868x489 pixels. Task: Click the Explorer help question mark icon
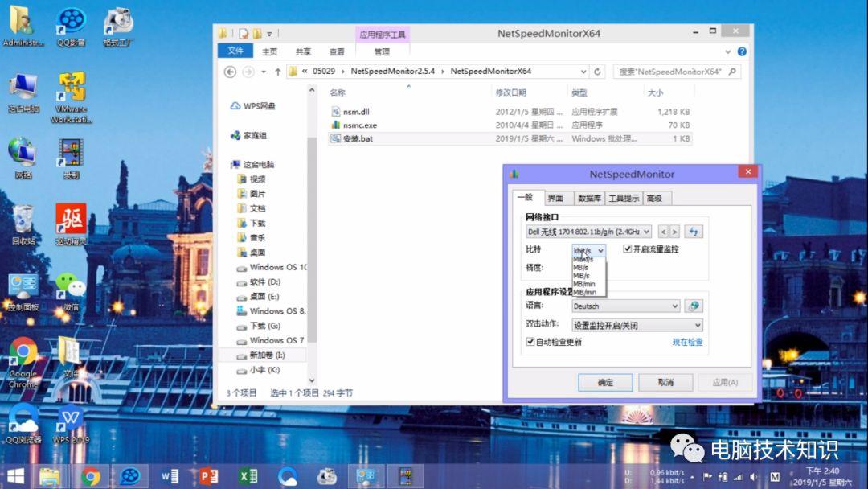coord(742,51)
